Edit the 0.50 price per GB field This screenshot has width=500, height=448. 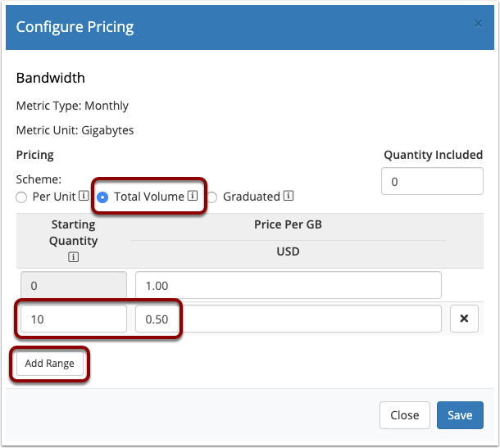click(x=289, y=319)
